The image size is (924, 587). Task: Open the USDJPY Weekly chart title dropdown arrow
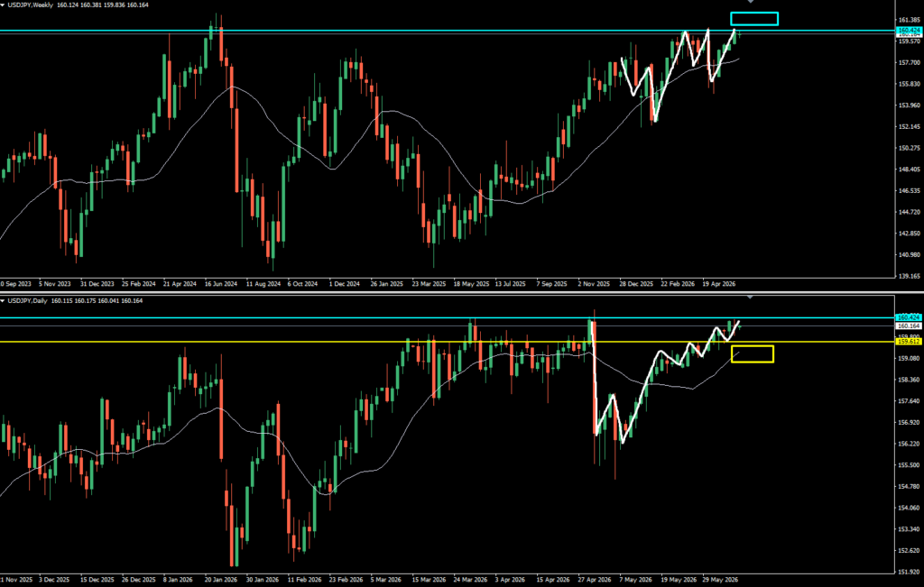click(x=4, y=5)
